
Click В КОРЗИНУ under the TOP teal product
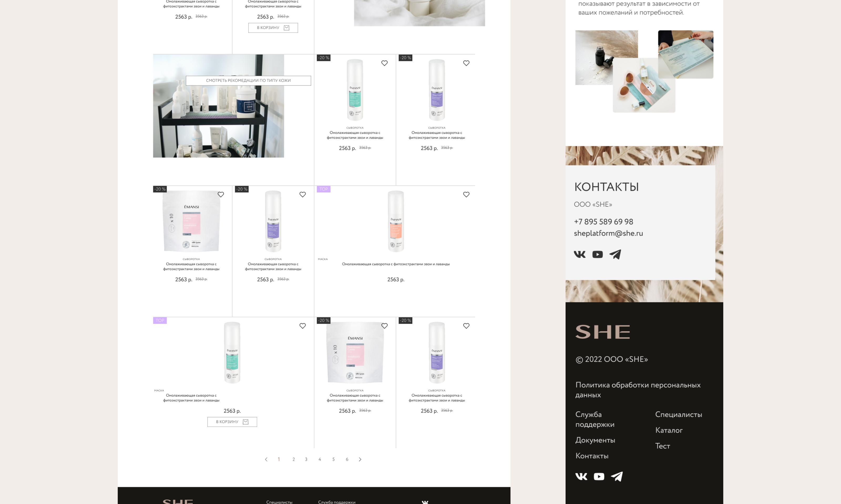pos(232,422)
